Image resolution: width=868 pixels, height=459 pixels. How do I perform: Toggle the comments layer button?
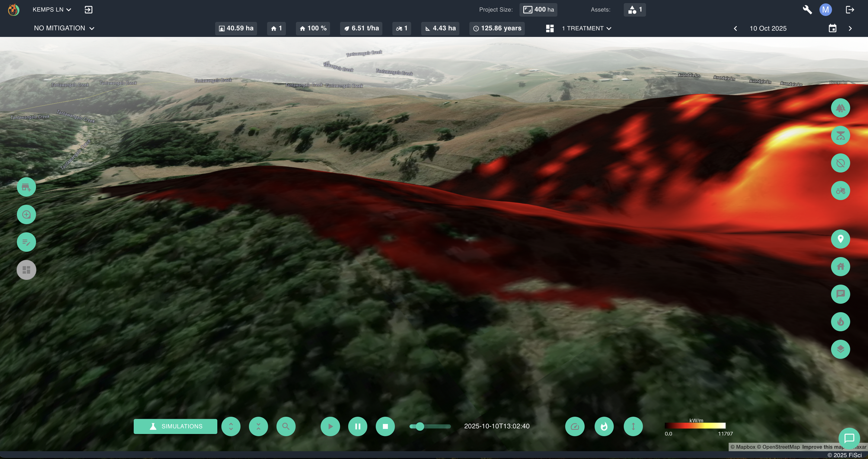(840, 294)
